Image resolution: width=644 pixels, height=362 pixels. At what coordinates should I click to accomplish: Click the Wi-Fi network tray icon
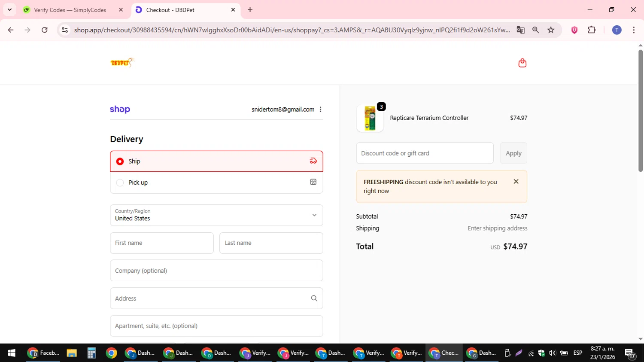click(531, 353)
